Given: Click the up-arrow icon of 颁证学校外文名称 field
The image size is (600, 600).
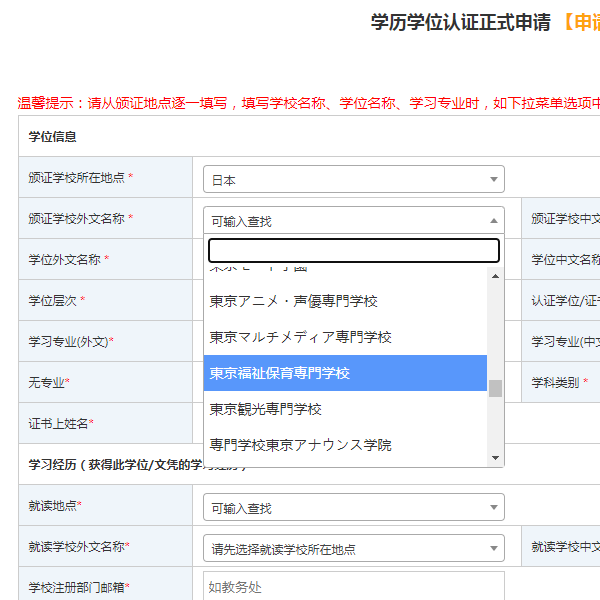Looking at the screenshot, I should [493, 221].
